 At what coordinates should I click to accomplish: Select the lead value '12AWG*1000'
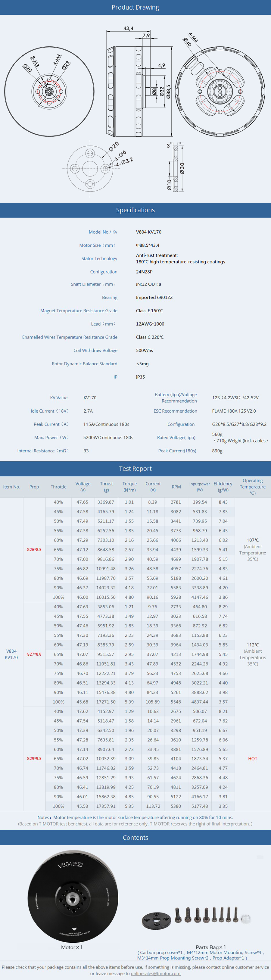click(150, 324)
